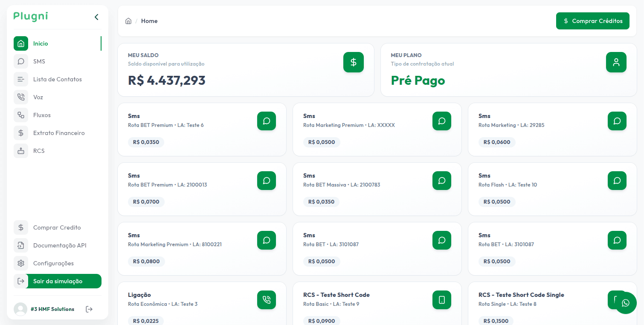The height and width of the screenshot is (325, 644).
Task: Click the Documentação API code icon
Action: pyautogui.click(x=21, y=245)
